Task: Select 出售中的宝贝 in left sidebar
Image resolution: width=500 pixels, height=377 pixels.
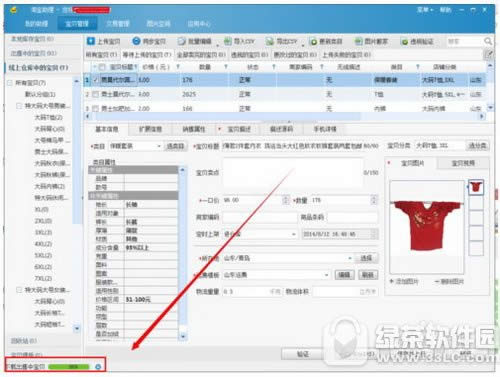Action: point(33,53)
